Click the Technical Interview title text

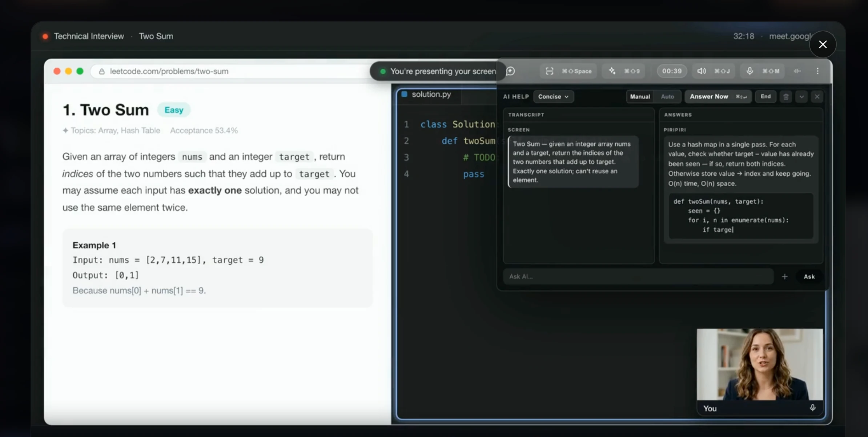pos(89,36)
